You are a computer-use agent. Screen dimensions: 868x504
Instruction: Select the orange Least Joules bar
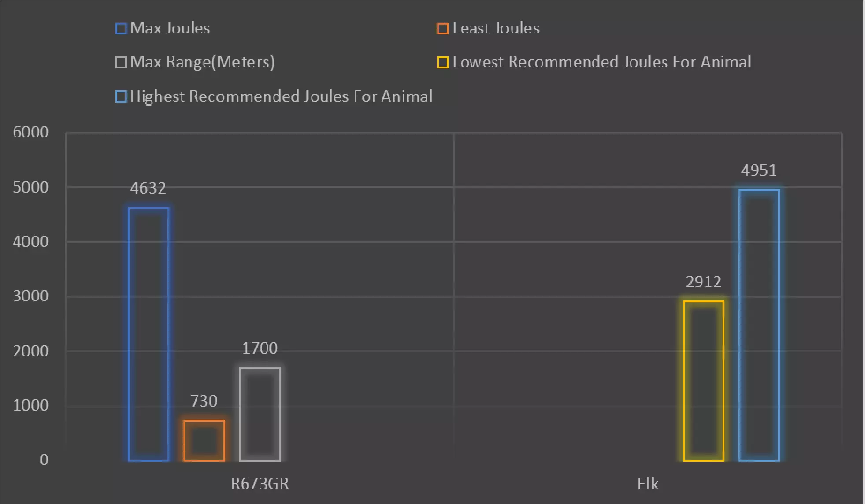[x=204, y=441]
